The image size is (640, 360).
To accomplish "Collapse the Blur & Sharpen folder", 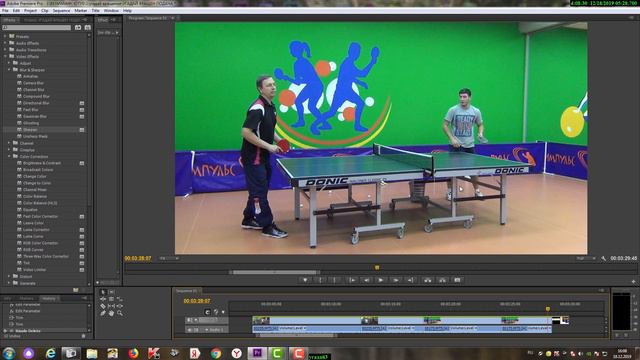I will [9, 70].
